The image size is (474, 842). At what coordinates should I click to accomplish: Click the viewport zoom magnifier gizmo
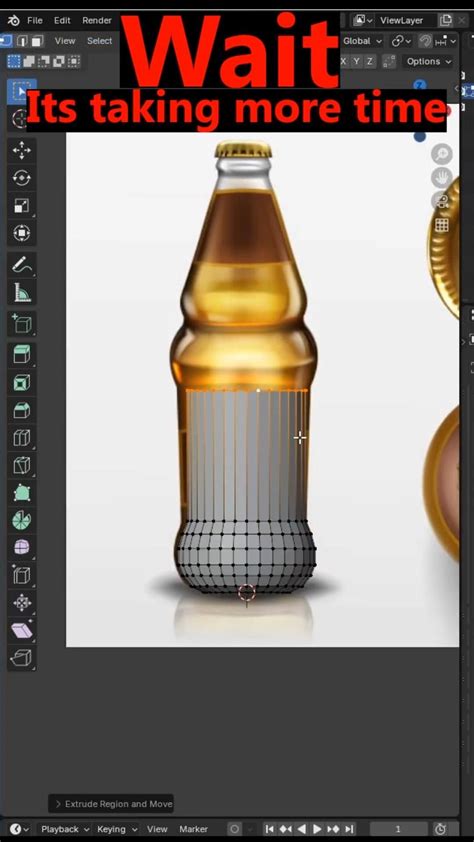(442, 155)
